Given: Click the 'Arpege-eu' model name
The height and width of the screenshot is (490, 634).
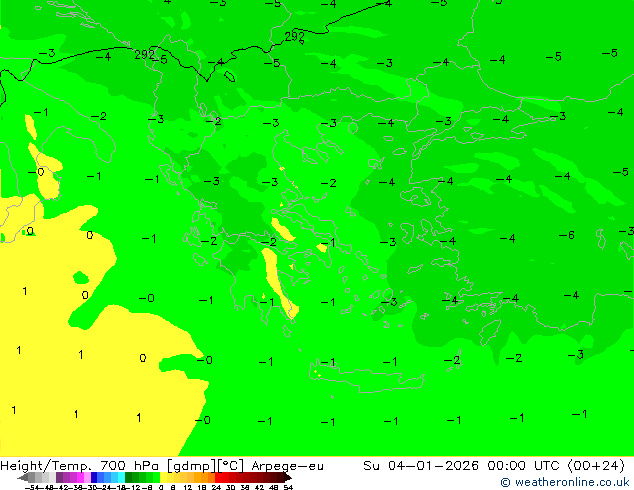Looking at the screenshot, I should 287,466.
